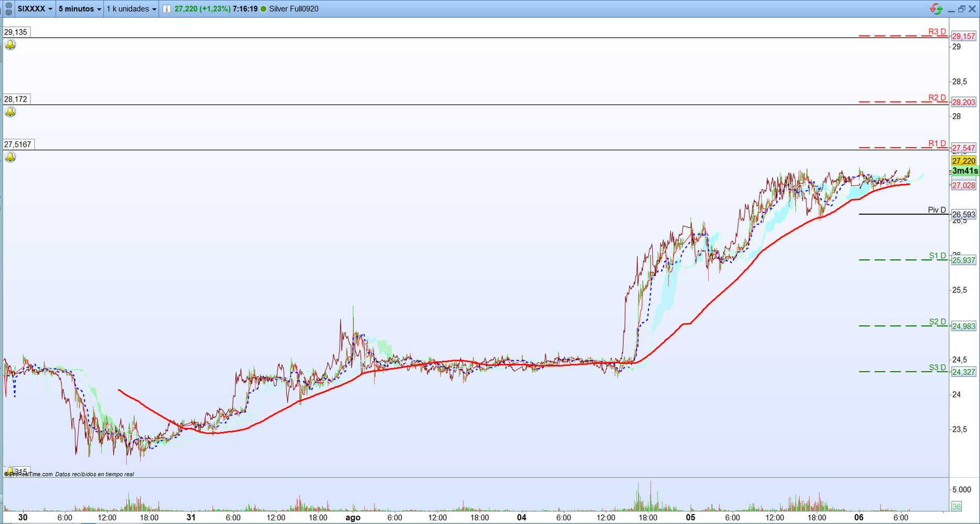The image size is (980, 524).
Task: Click the alert bell under 29,135
Action: 10,45
